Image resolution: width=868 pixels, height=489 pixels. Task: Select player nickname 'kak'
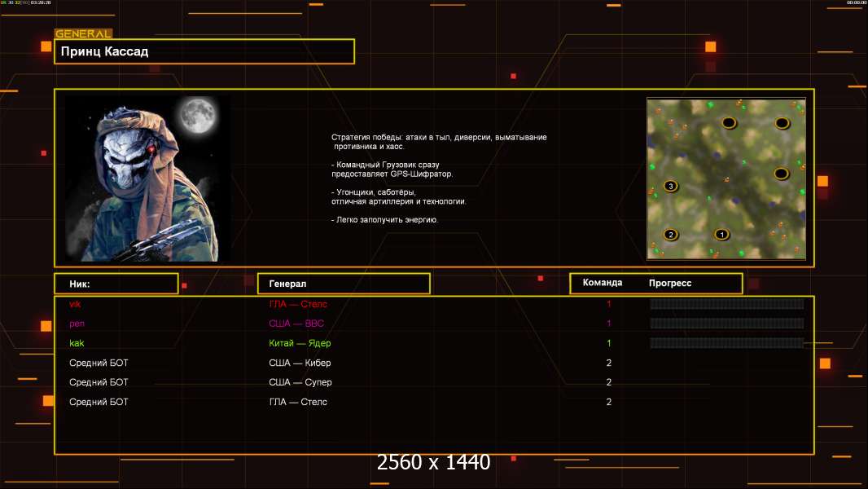coord(77,343)
